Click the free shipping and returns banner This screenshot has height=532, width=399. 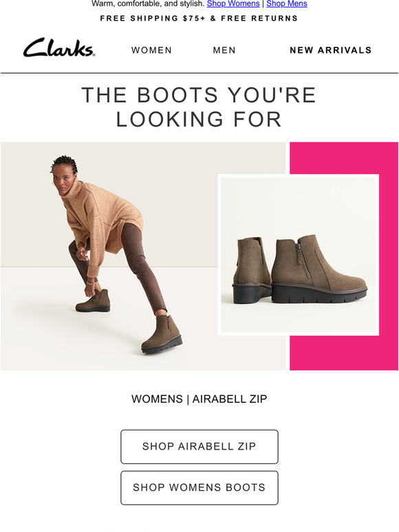click(199, 19)
